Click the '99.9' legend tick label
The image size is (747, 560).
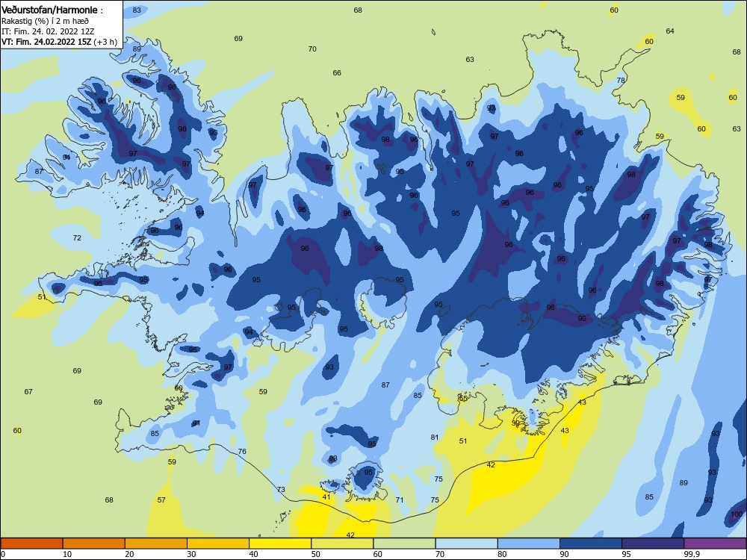click(x=692, y=554)
